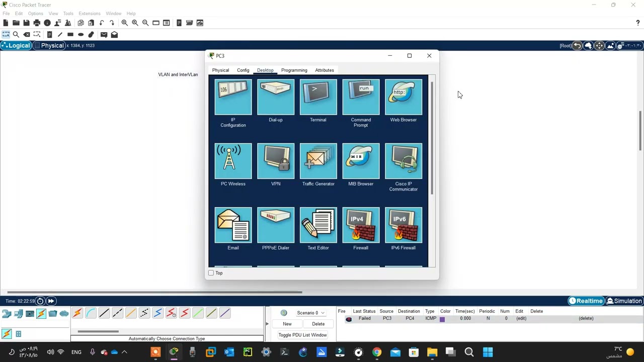Click the red Fire button for PC3 PDU
The width and height of the screenshot is (644, 362).
click(348, 319)
